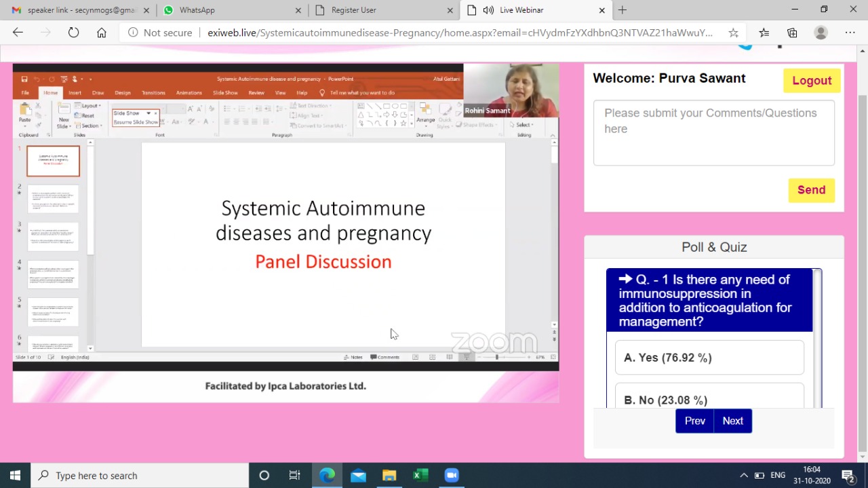Screen dimensions: 868x488
Task: Click the browser Refresh icon
Action: pos(73,33)
